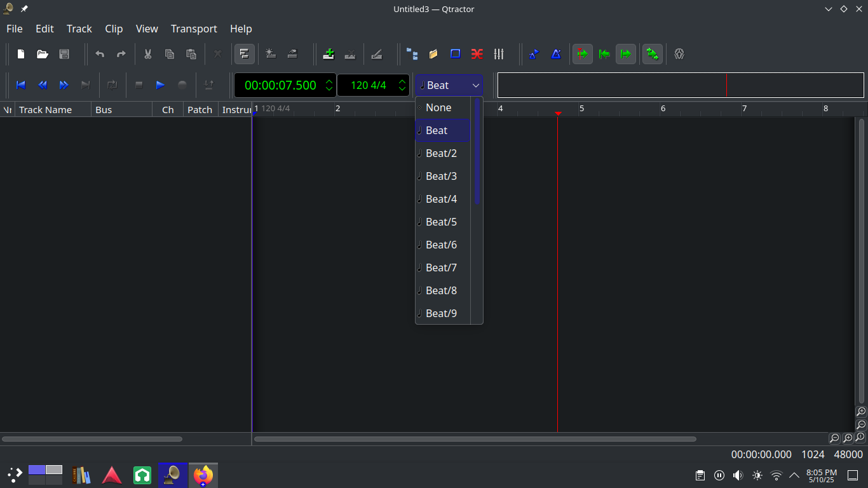
Task: Open the Edit menu
Action: pyautogui.click(x=44, y=29)
